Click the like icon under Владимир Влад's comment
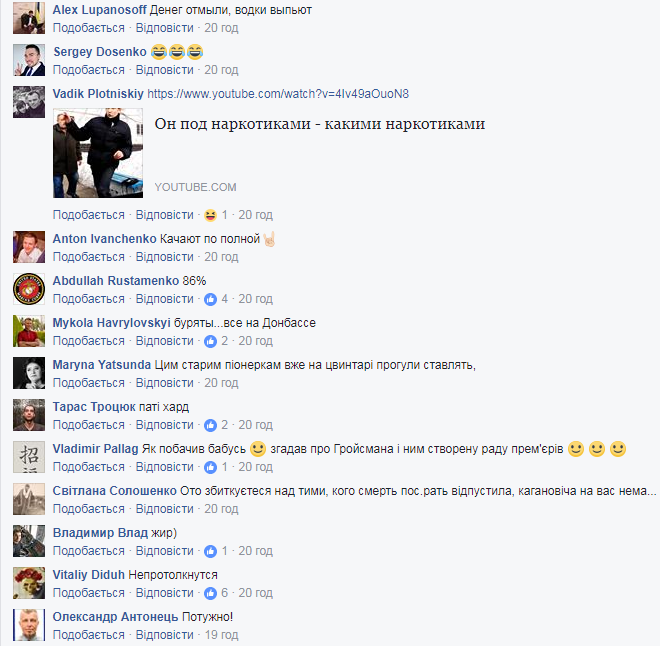 click(210, 551)
